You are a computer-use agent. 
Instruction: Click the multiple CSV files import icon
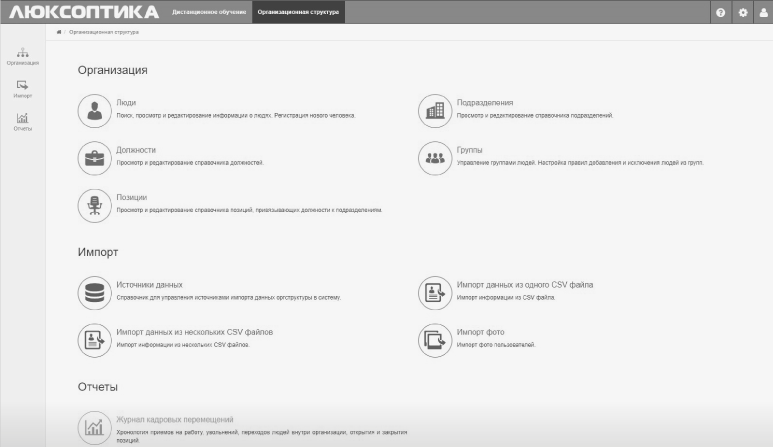point(95,340)
